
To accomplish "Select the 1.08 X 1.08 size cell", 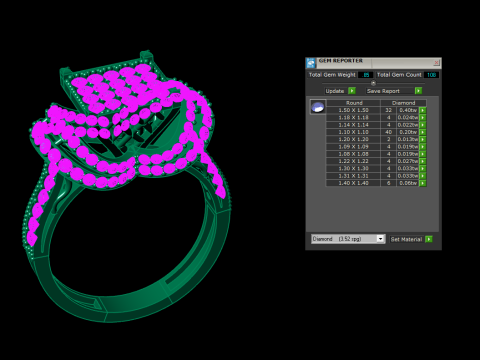I will (x=353, y=154).
